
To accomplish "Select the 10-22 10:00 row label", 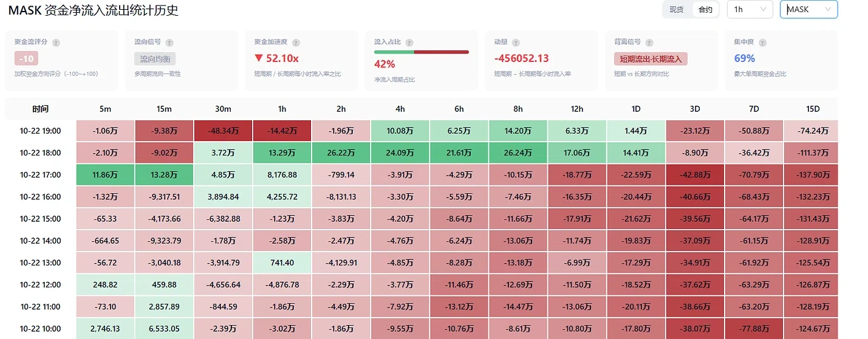I will (x=41, y=329).
